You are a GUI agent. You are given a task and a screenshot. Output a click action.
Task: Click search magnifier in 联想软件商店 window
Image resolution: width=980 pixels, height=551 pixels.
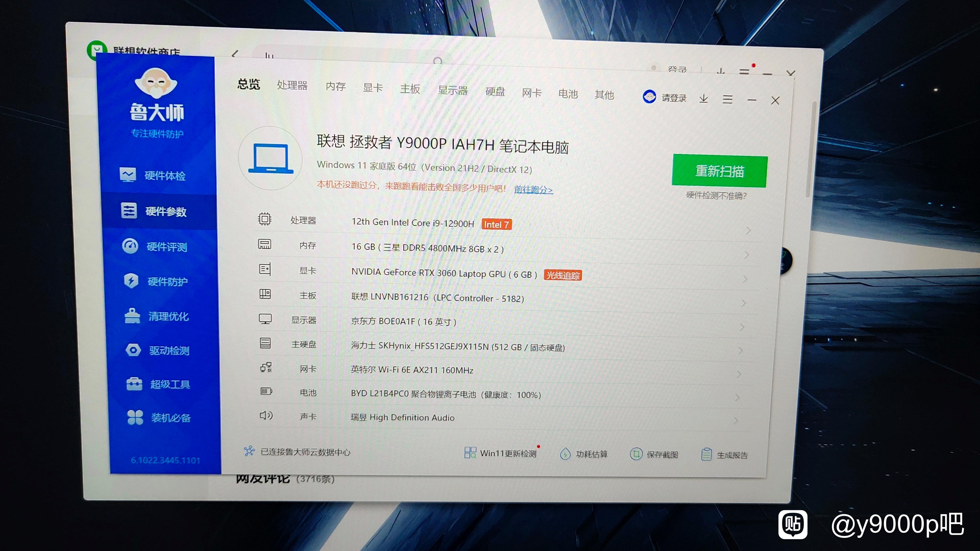(x=438, y=61)
